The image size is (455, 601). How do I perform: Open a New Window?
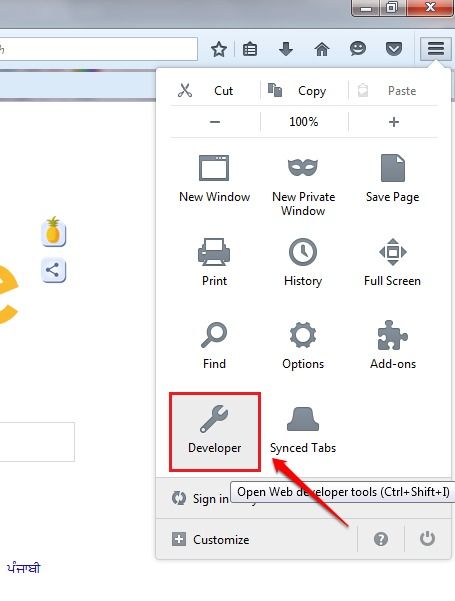click(214, 179)
